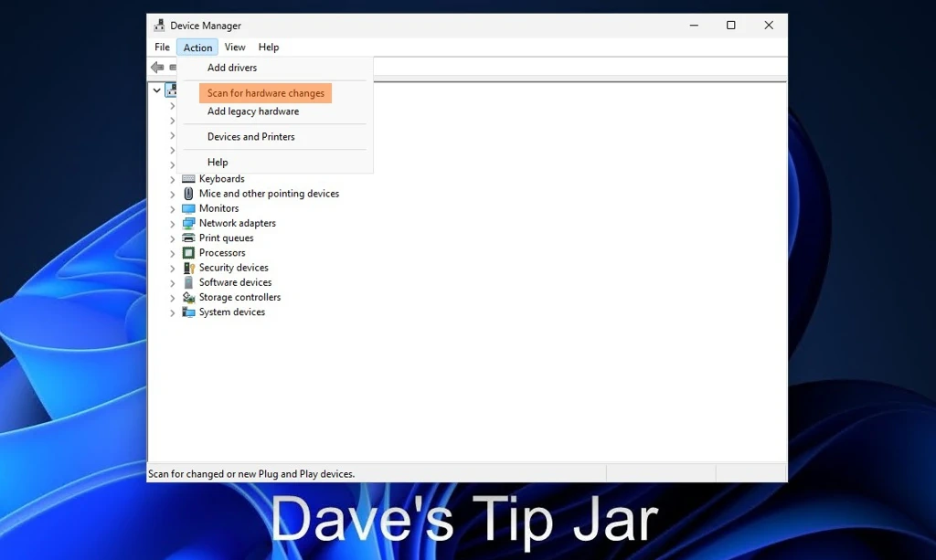Image resolution: width=936 pixels, height=560 pixels.
Task: Click status bar text about Plug and Play
Action: tap(251, 474)
